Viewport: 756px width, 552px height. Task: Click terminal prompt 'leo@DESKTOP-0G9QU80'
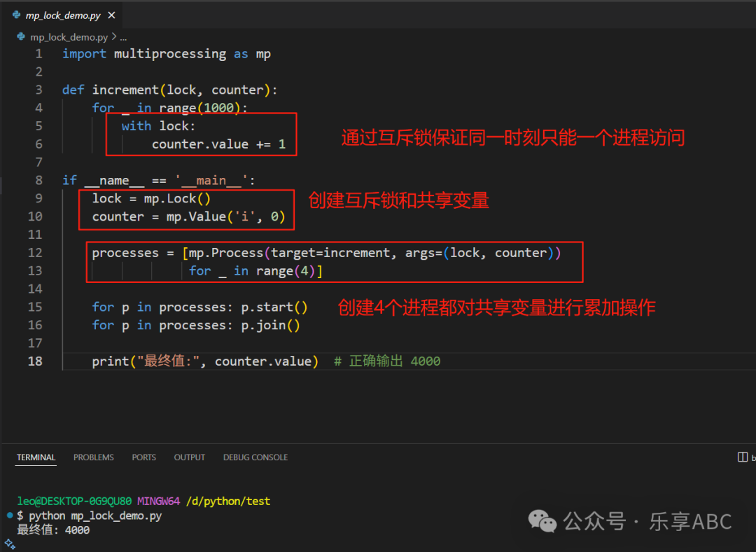(x=74, y=502)
